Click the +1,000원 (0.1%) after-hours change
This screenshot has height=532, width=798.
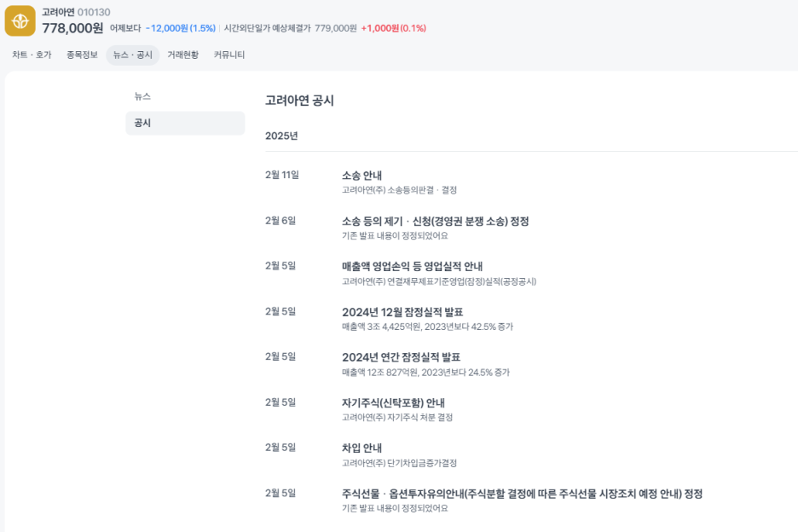pos(393,28)
